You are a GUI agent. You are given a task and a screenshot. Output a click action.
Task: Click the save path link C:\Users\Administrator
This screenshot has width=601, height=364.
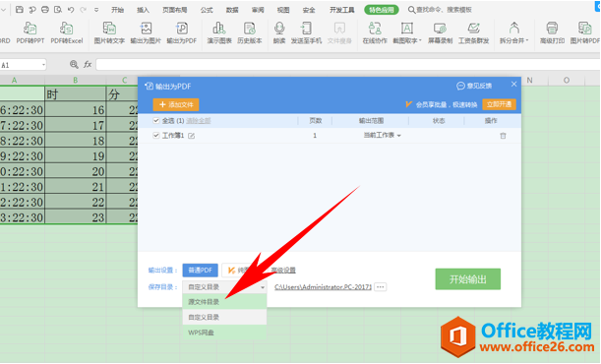(x=323, y=287)
